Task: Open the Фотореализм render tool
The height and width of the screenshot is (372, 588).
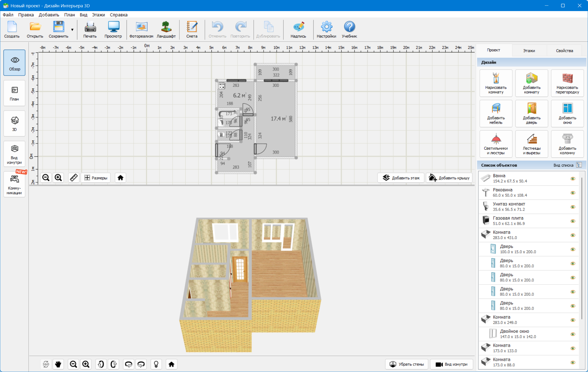Action: pyautogui.click(x=141, y=29)
